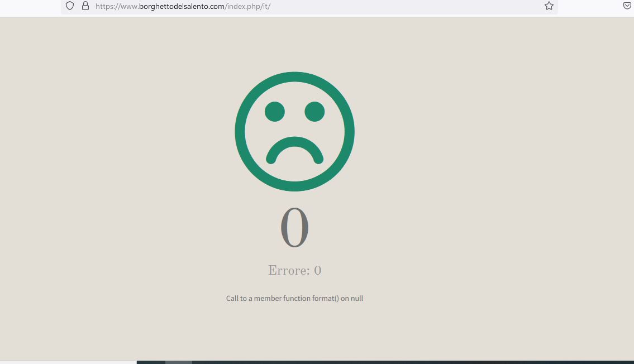This screenshot has height=364, width=634.
Task: Click the /index.php/it/ path in the URL
Action: [x=248, y=6]
